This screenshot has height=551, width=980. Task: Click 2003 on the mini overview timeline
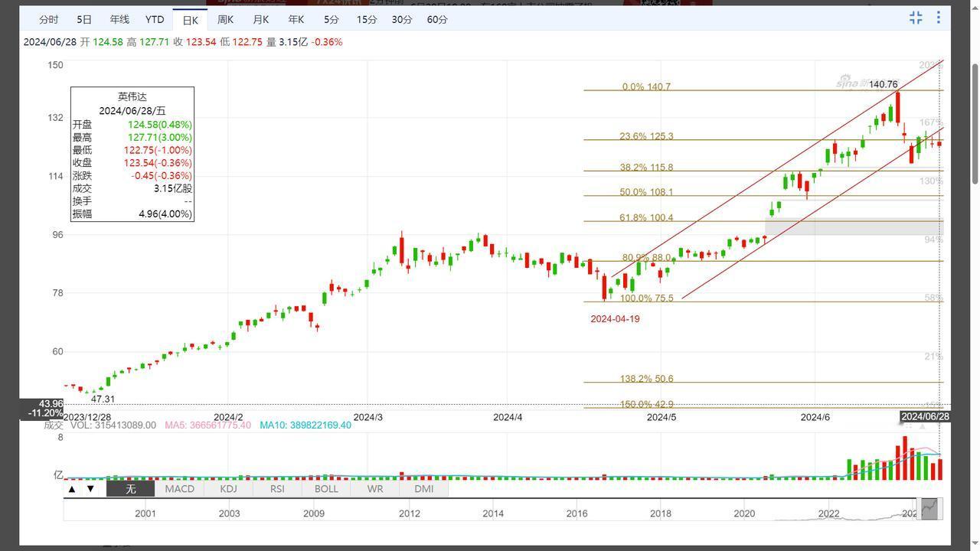pos(229,514)
